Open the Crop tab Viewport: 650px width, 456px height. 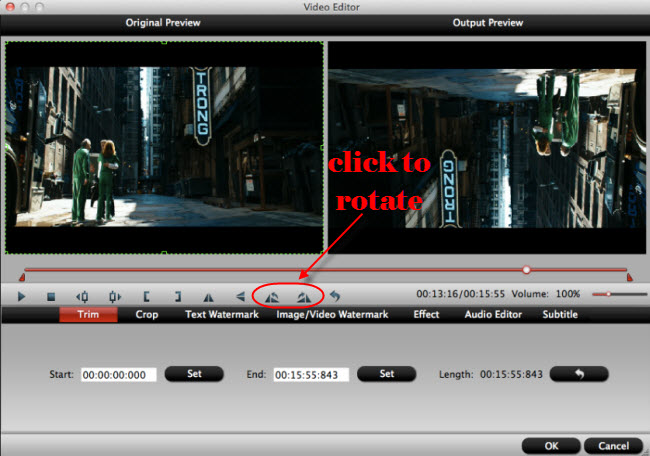(x=147, y=314)
